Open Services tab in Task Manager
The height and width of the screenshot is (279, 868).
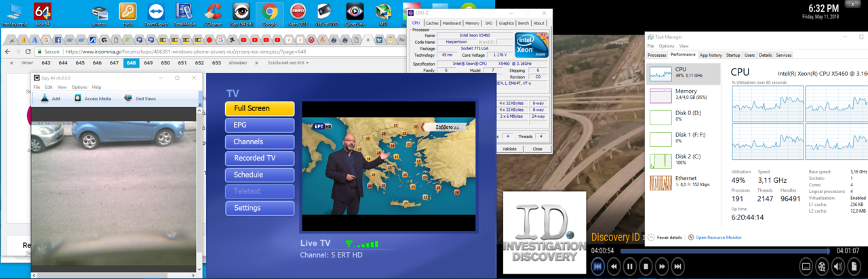pos(784,55)
